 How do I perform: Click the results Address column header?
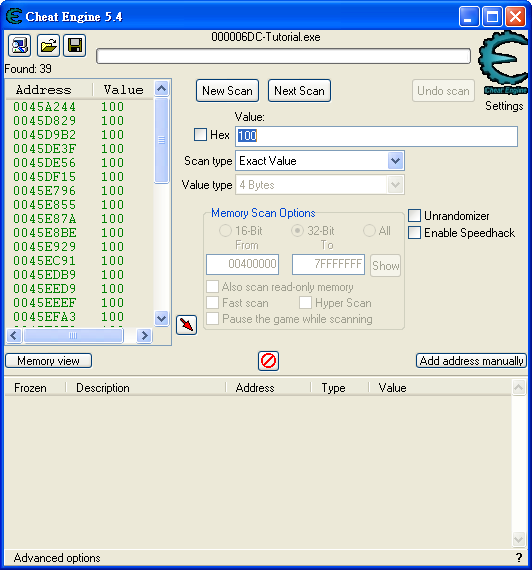[x=49, y=89]
